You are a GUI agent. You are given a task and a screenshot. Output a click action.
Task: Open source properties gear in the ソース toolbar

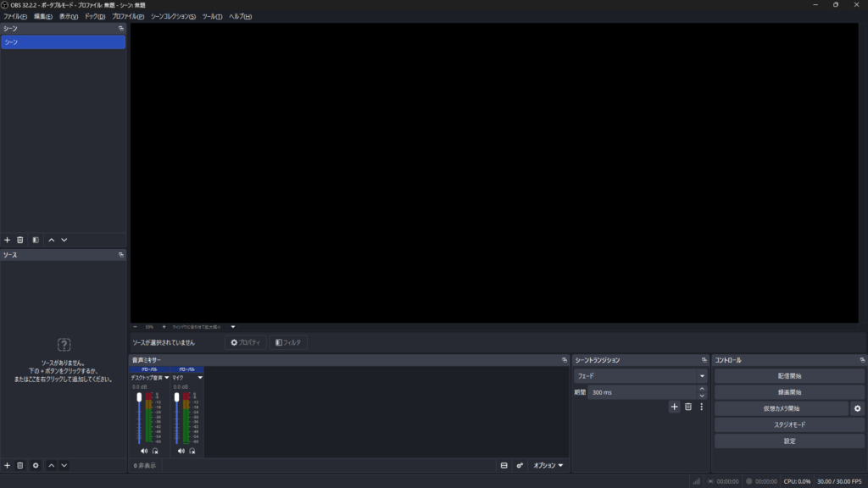(x=36, y=466)
